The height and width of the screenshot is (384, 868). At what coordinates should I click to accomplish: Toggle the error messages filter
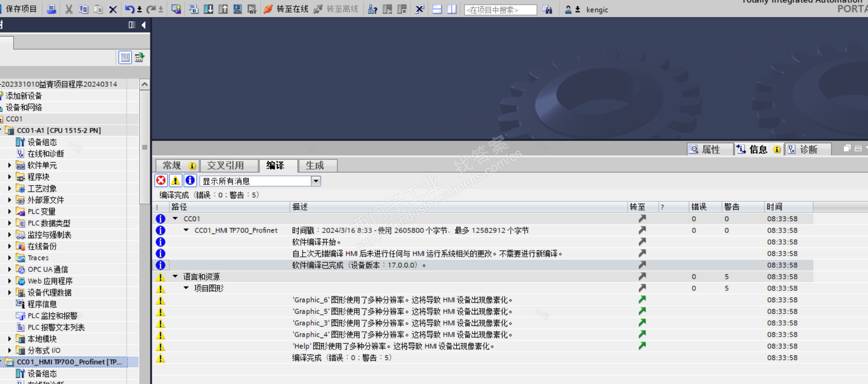(161, 181)
